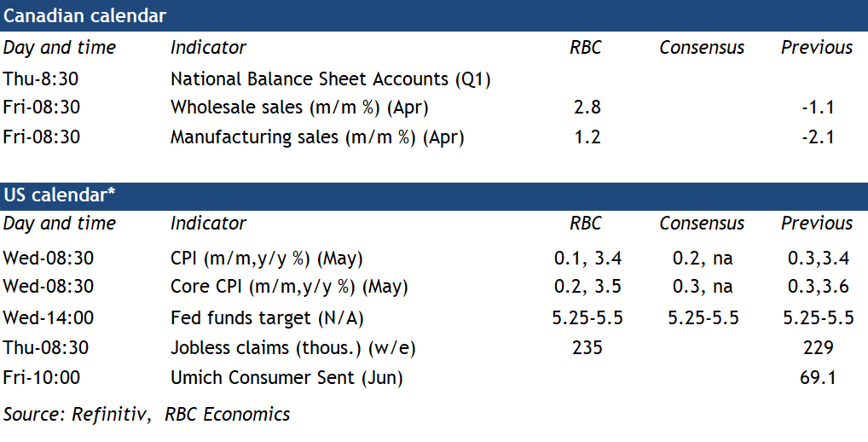This screenshot has height=442, width=868.
Task: Click the Fed funds target indicator label
Action: [x=269, y=318]
